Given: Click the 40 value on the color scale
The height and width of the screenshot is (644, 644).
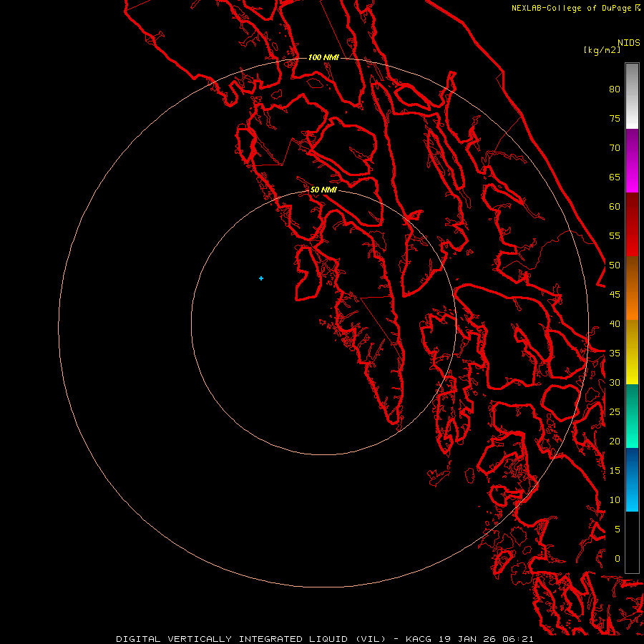Looking at the screenshot, I should 615,323.
